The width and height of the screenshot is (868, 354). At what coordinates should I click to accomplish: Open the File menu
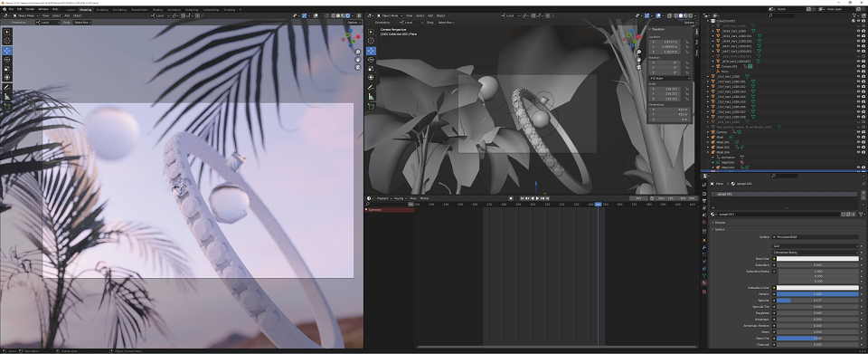point(11,9)
